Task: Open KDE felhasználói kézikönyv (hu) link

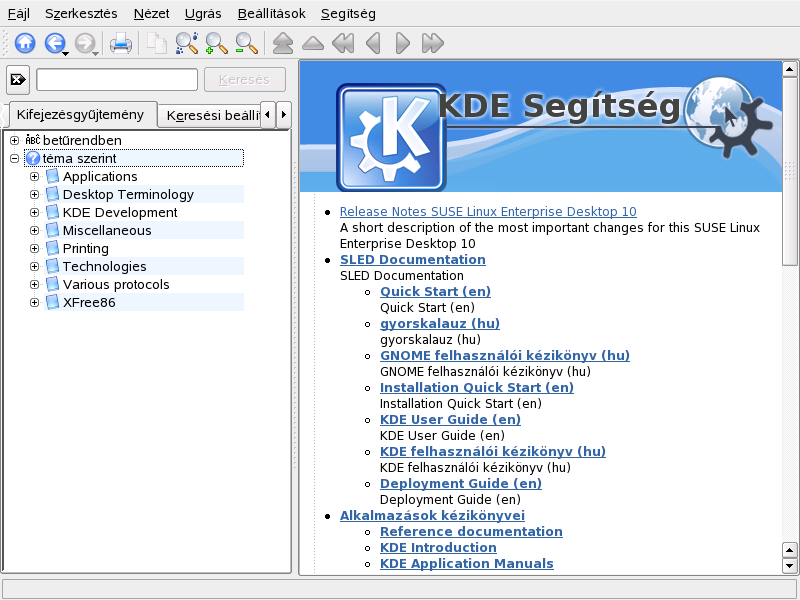Action: click(493, 452)
